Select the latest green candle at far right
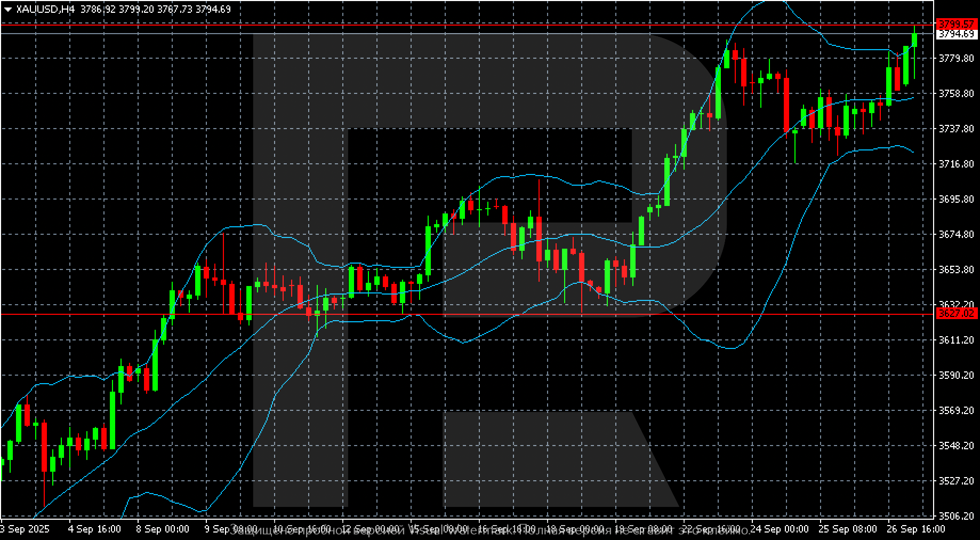The width and height of the screenshot is (980, 540). [x=914, y=41]
